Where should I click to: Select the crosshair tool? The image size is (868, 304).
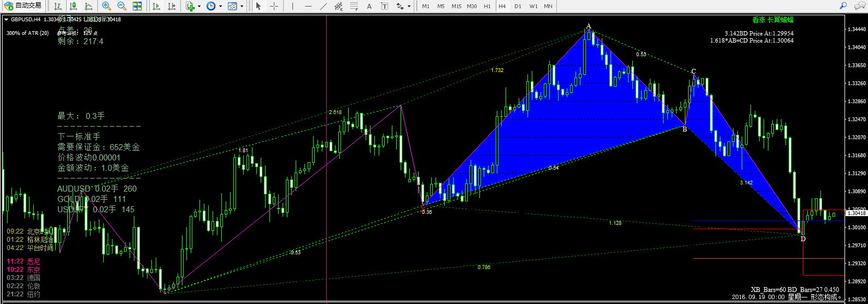[x=274, y=6]
